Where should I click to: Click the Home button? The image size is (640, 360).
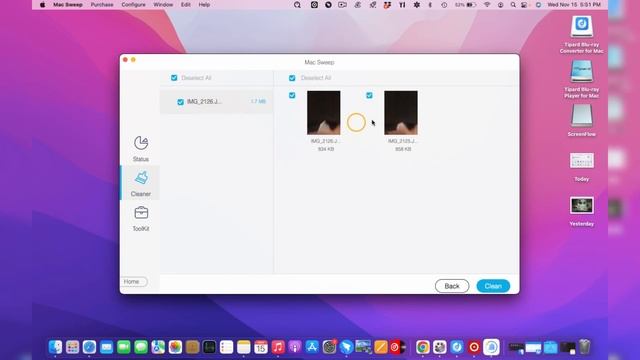pyautogui.click(x=134, y=282)
